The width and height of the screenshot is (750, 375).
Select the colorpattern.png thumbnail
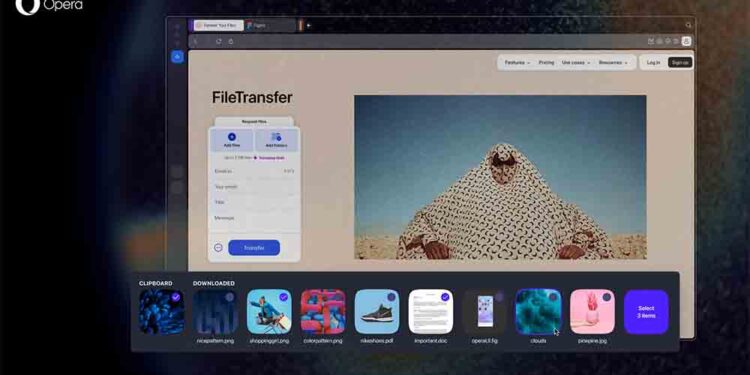(323, 312)
